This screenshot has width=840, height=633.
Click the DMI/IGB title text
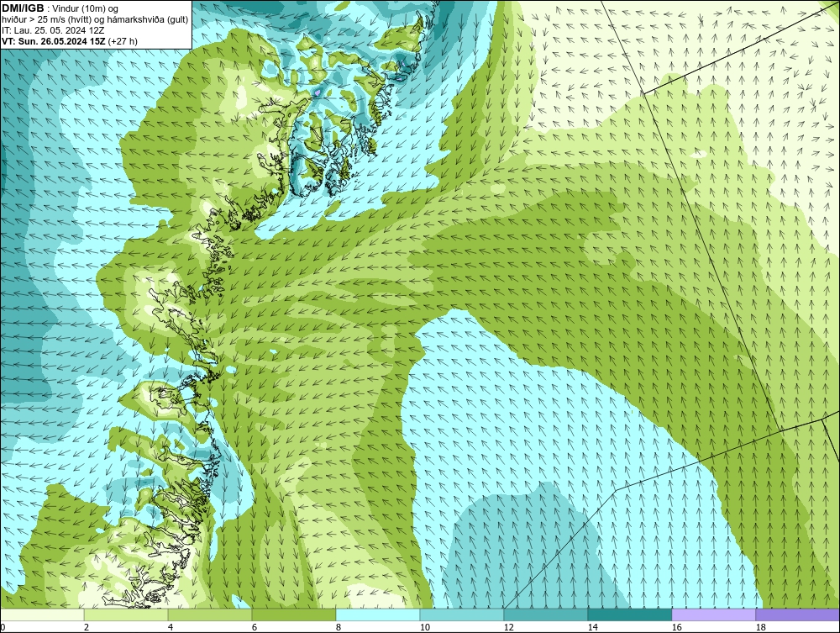[x=23, y=8]
